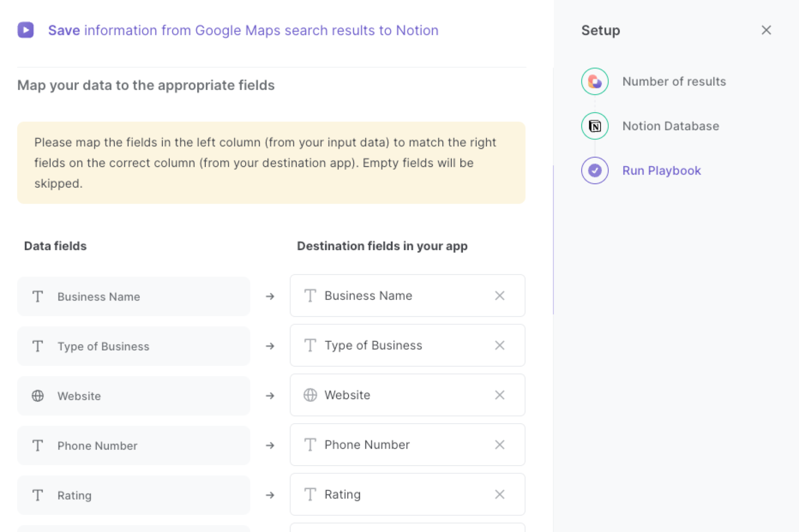The image size is (799, 532).
Task: Click the globe icon beside the Website data field
Action: coord(37,396)
